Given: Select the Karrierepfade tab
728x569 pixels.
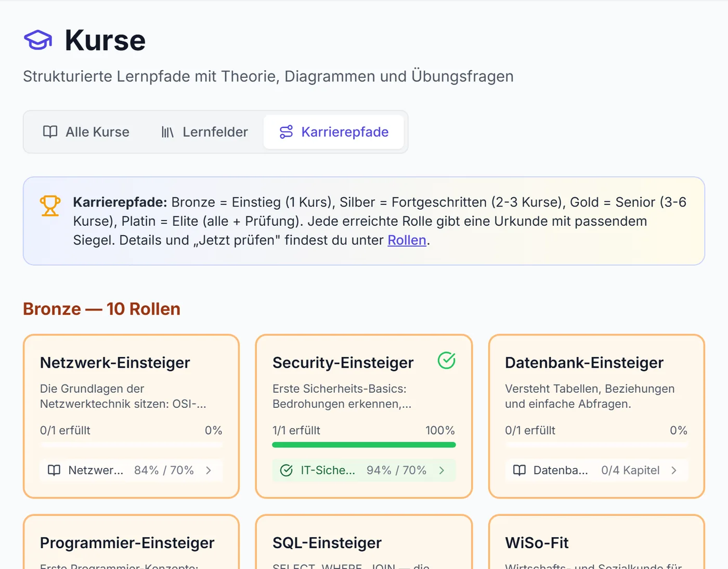Looking at the screenshot, I should (x=334, y=132).
